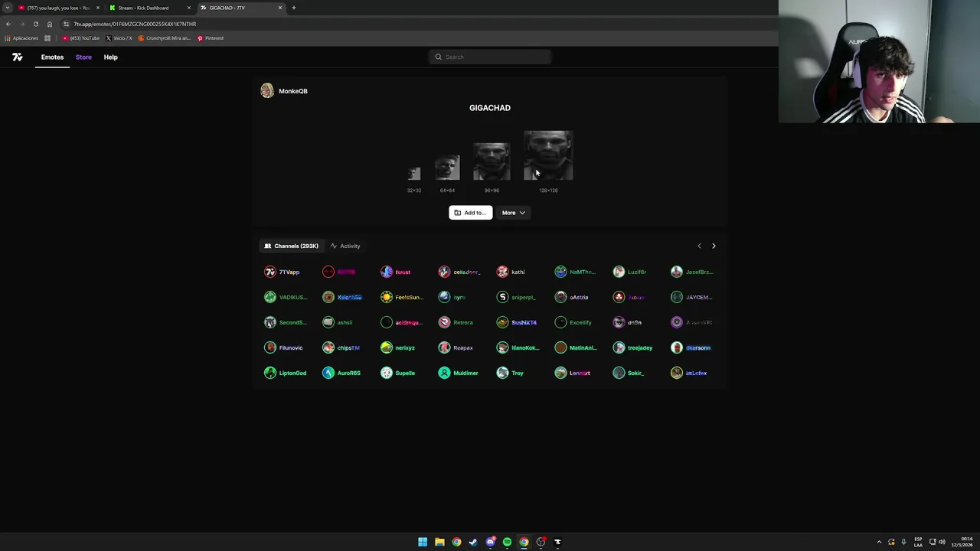The image size is (980, 551).
Task: Open File Explorer from the taskbar
Action: [439, 542]
